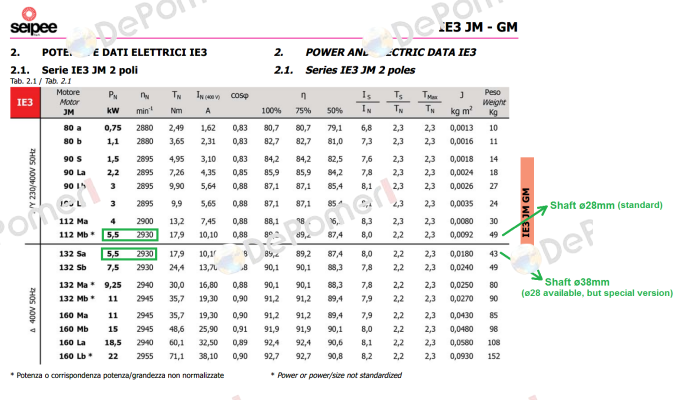Click current value '1,62' A
699x400 pixels.
[208, 128]
